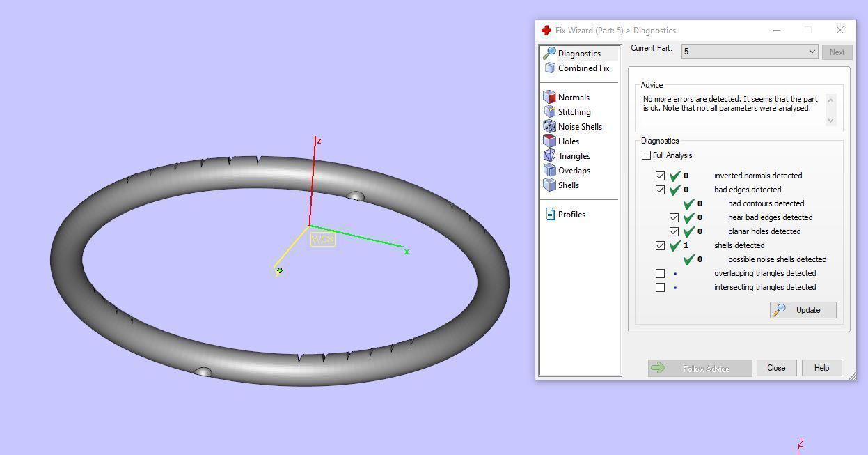Click the WCS label in the viewport
The width and height of the screenshot is (868, 455).
pos(322,239)
